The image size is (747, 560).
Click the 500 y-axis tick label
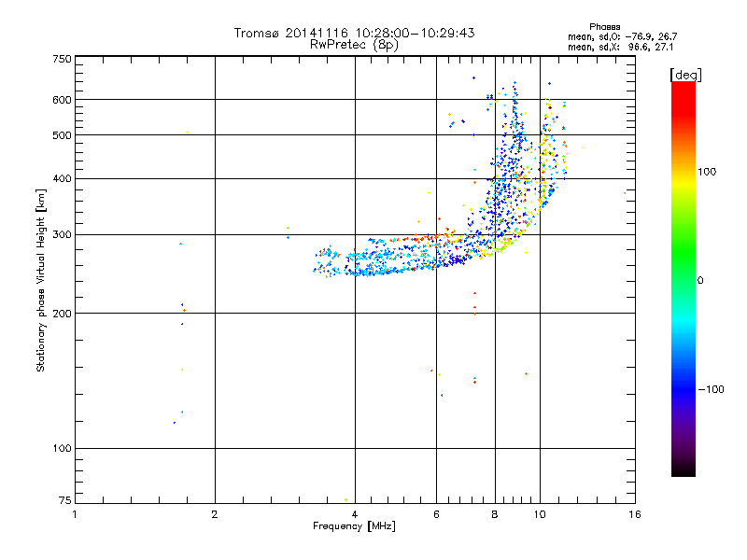click(x=63, y=135)
